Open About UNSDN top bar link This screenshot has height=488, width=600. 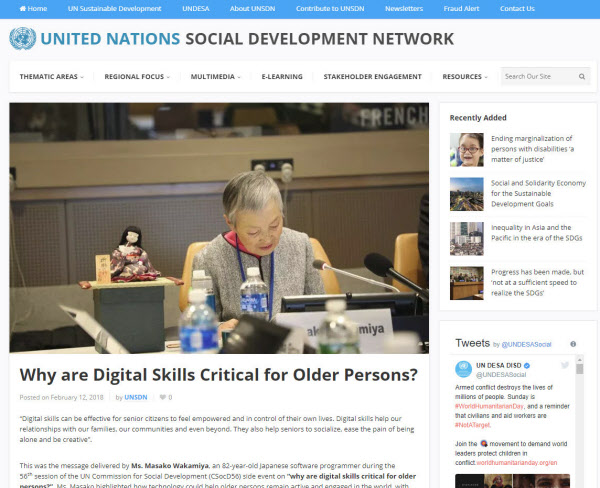coord(252,8)
